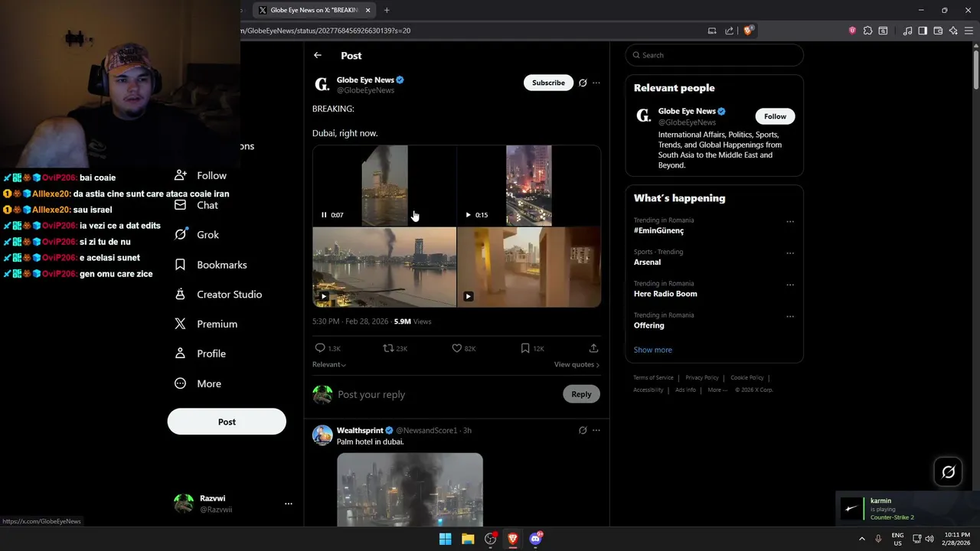Open the pink shield extension icon
980x551 pixels.
tap(852, 31)
